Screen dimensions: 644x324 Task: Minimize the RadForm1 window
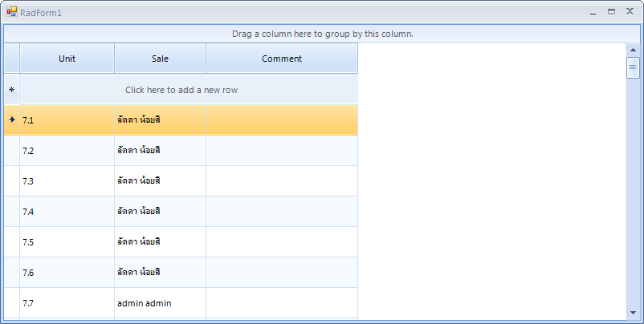(593, 13)
